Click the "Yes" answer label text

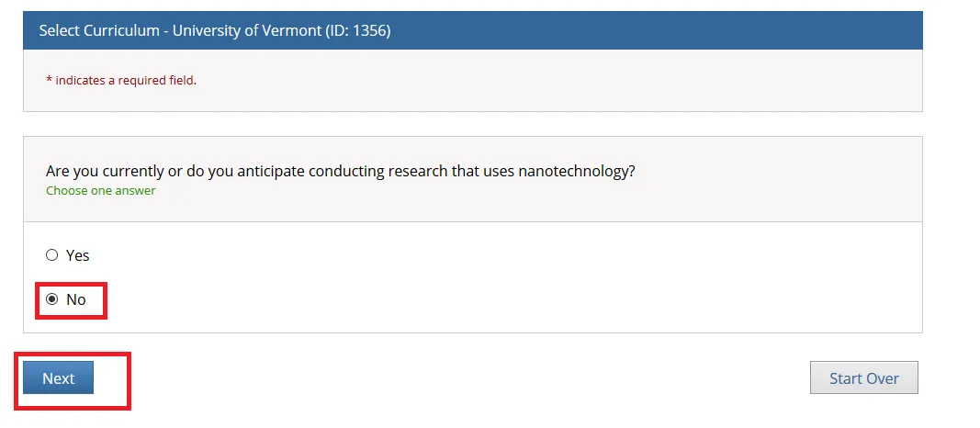(x=78, y=255)
